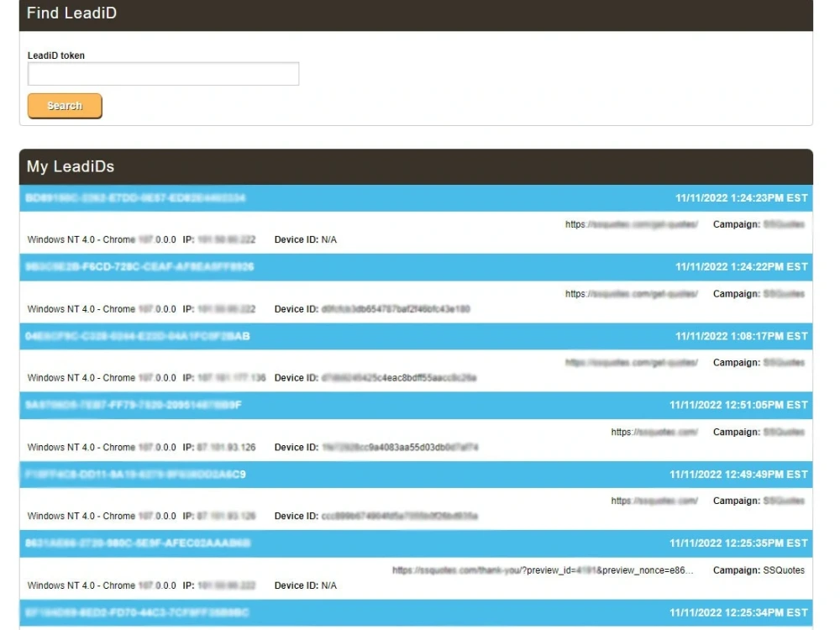Screen dimensions: 840x630
Task: Click the ssquotes.com/ URL on the 12:49:49PM record
Action: (x=652, y=501)
